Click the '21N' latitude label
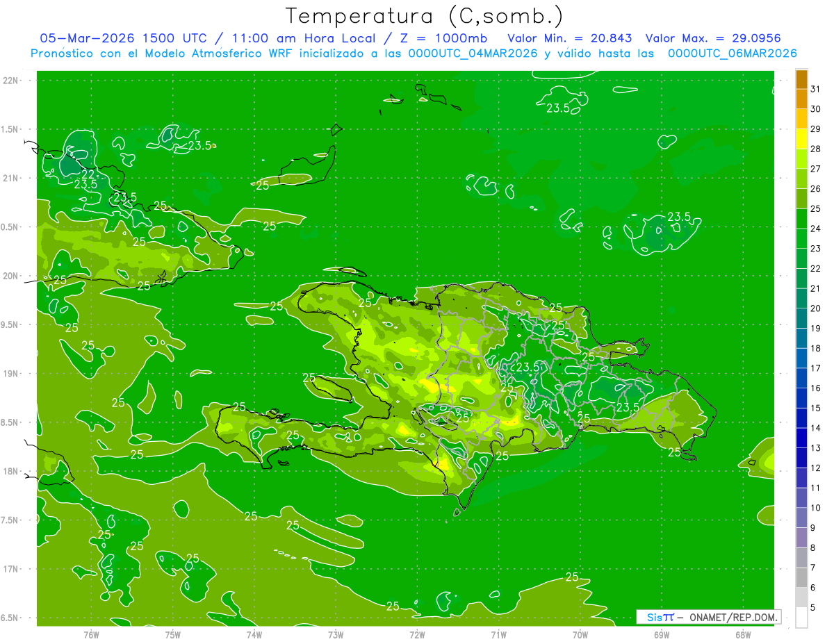The image size is (834, 644). pos(10,178)
